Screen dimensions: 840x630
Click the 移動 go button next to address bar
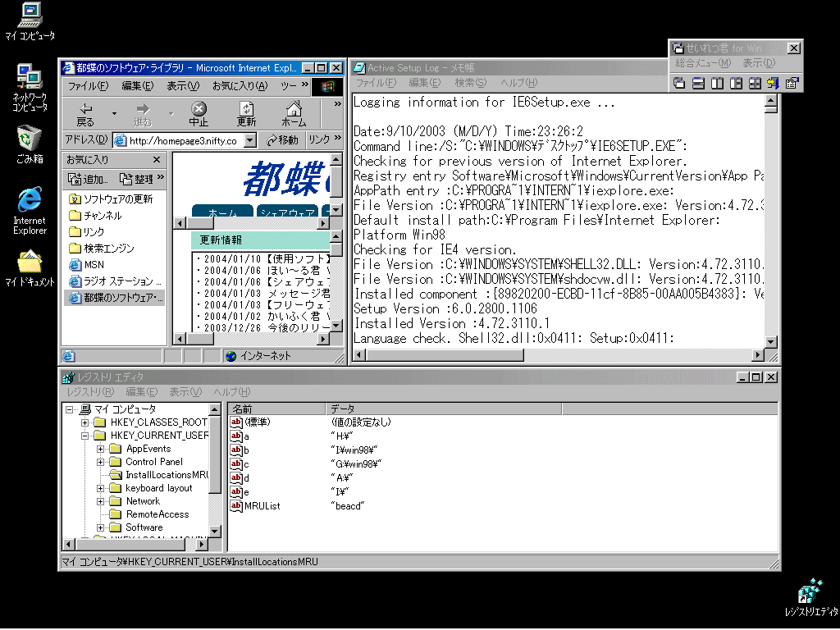click(282, 140)
